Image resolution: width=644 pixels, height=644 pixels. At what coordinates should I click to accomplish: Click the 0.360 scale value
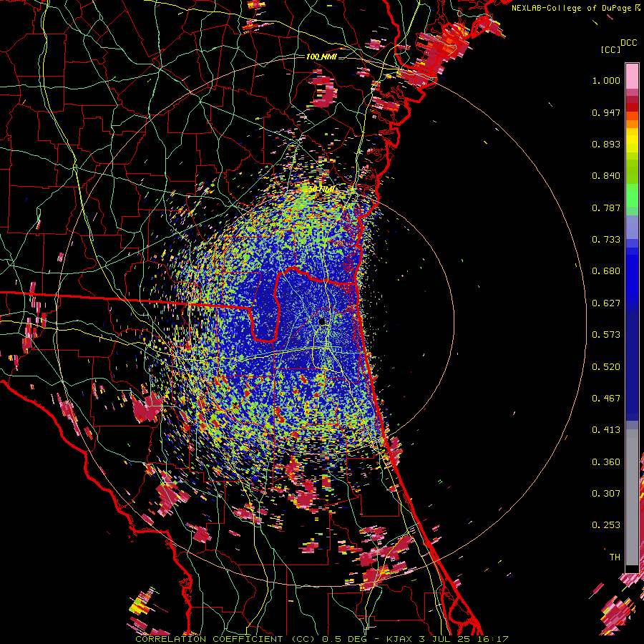coord(606,462)
